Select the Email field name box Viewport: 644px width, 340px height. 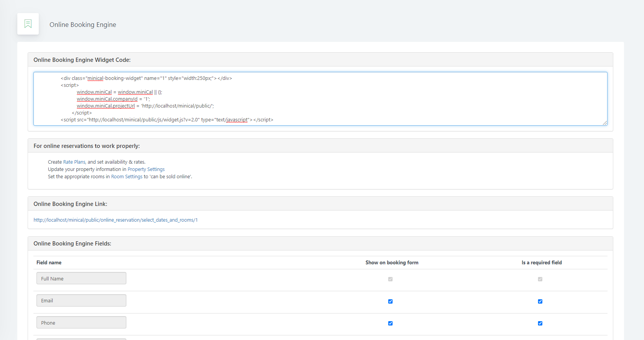pos(81,300)
